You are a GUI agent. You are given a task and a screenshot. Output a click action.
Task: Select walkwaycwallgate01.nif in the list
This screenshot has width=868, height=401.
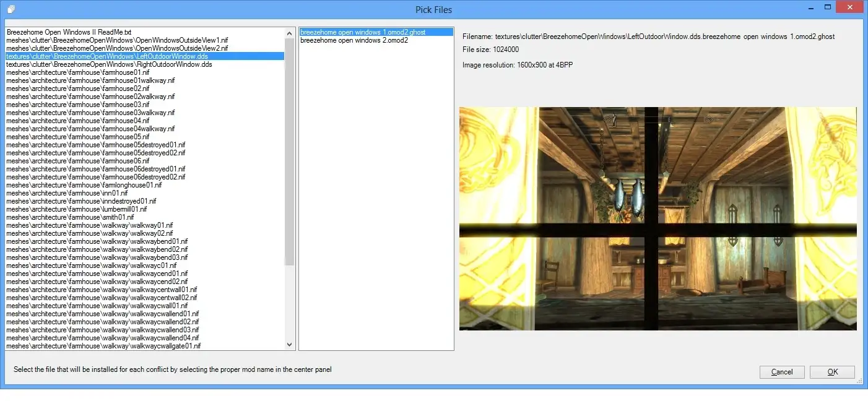pyautogui.click(x=103, y=346)
